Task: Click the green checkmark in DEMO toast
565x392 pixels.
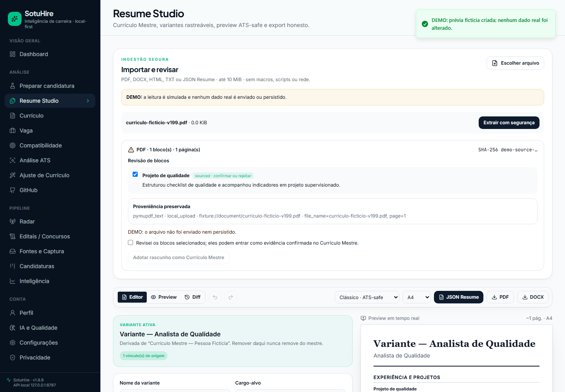Action: pyautogui.click(x=425, y=24)
